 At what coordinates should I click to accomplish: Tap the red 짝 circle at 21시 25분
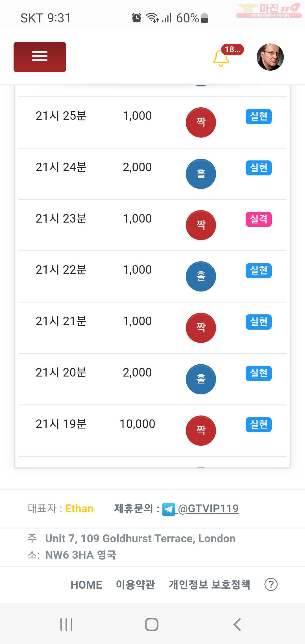201,122
